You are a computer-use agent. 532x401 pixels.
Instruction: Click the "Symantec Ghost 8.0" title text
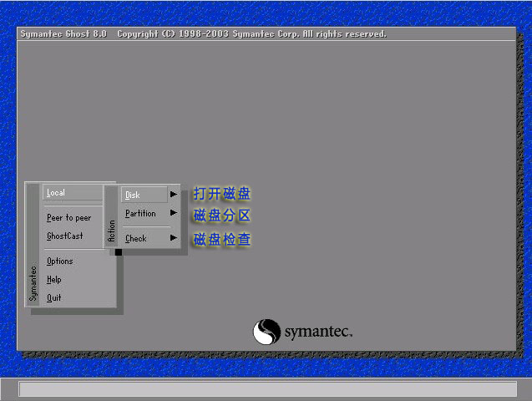click(63, 34)
